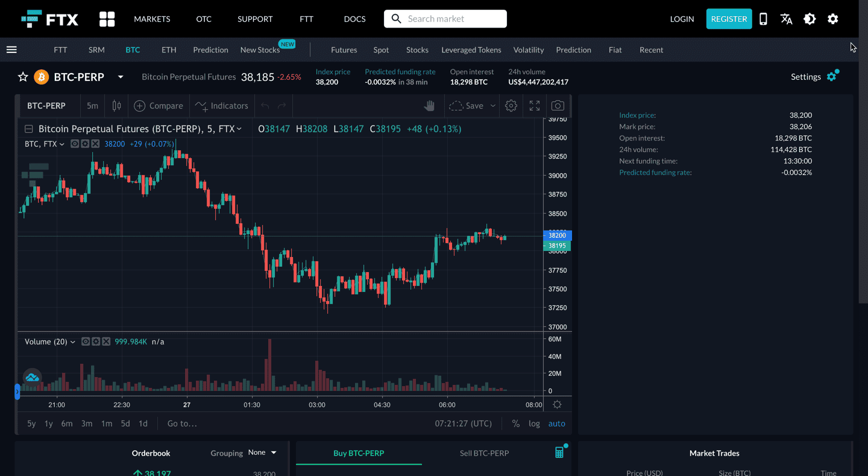This screenshot has height=476, width=868.
Task: Set chart range to 3m
Action: (x=87, y=424)
